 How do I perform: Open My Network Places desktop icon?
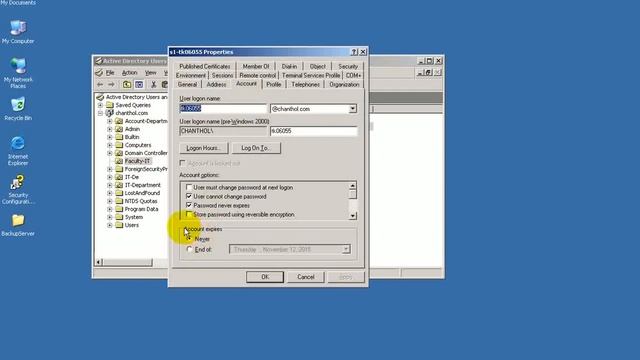(x=18, y=73)
